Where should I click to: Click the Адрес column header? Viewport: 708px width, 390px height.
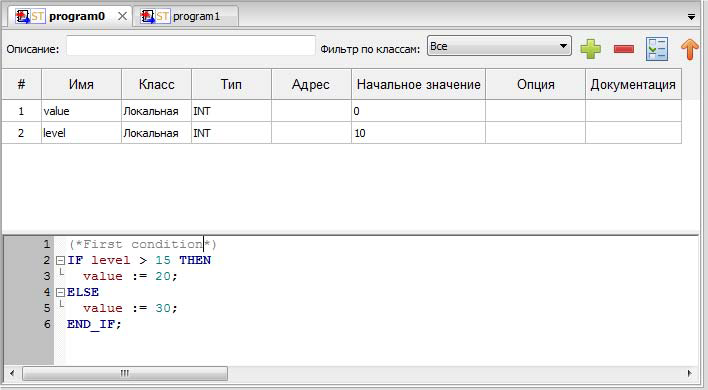point(311,84)
